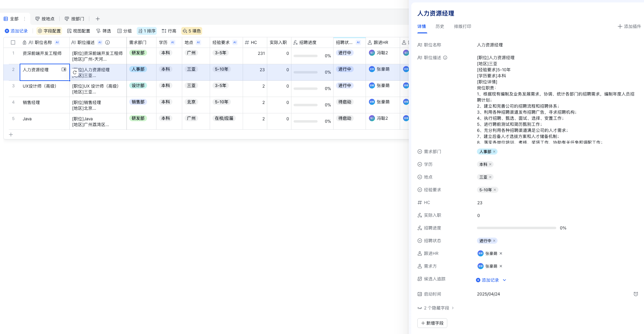Image resolution: width=644 pixels, height=334 pixels.
Task: Open the 视图配置 panel
Action: (79, 31)
